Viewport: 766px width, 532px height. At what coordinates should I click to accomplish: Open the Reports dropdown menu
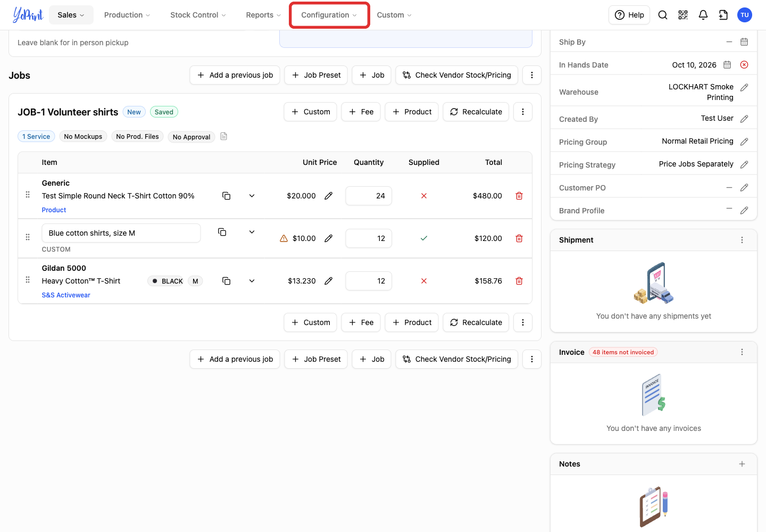click(263, 15)
